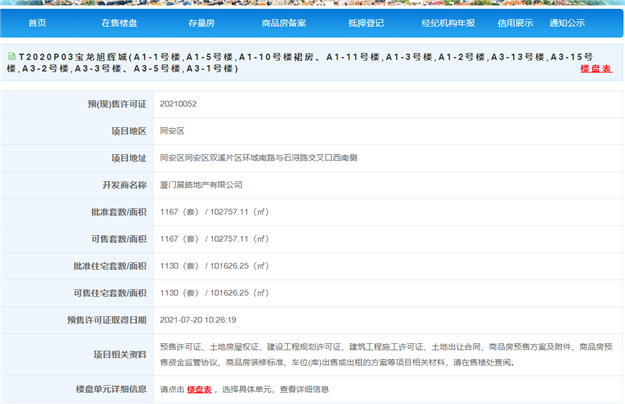Click the 楼盘表 link in the title header
Viewport: 625px width, 404px height.
[x=596, y=69]
